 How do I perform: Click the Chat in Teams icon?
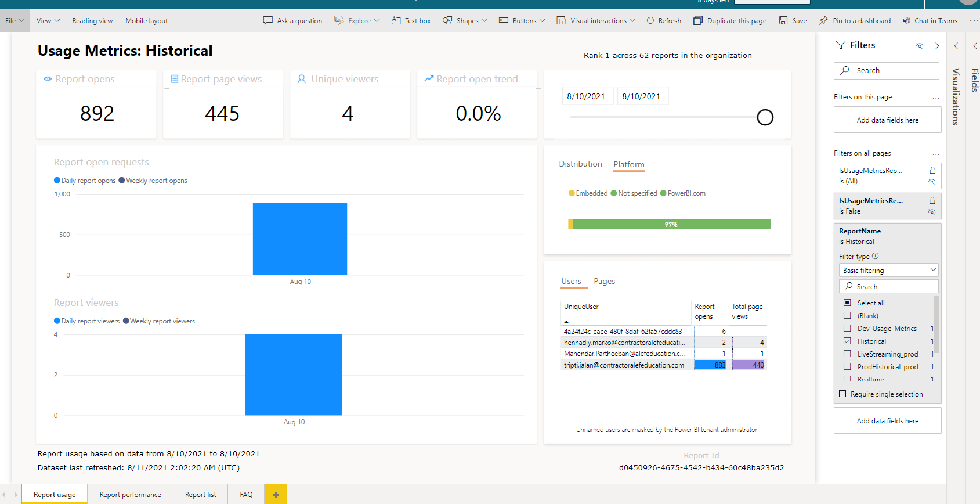(906, 20)
